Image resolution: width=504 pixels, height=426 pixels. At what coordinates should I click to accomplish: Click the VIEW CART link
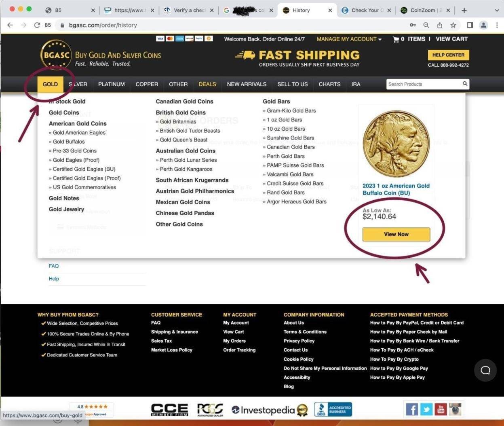[x=451, y=39]
